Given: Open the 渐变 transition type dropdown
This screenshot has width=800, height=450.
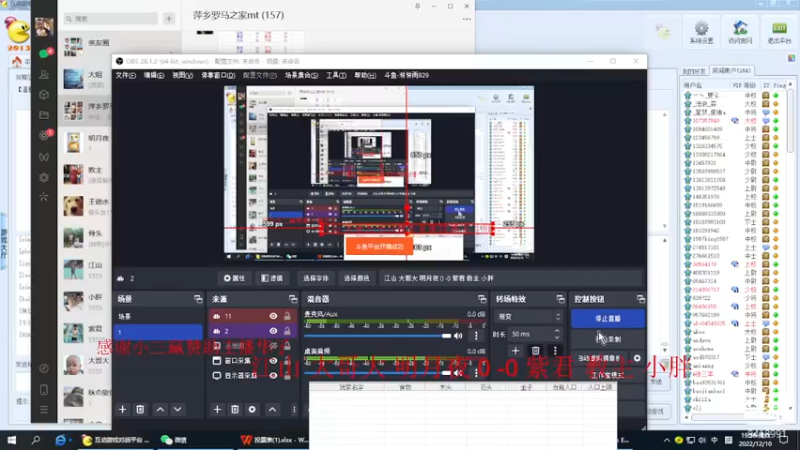Looking at the screenshot, I should 529,317.
